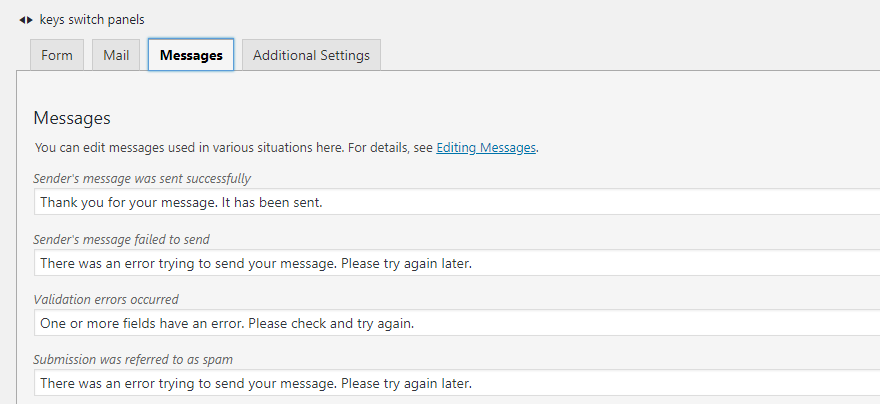Image resolution: width=880 pixels, height=404 pixels.
Task: Open the Mail tab
Action: 116,55
